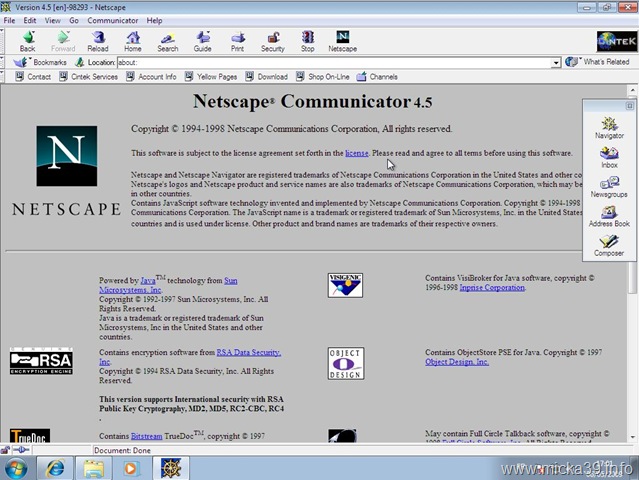Open Inbox from component bar

click(x=609, y=158)
